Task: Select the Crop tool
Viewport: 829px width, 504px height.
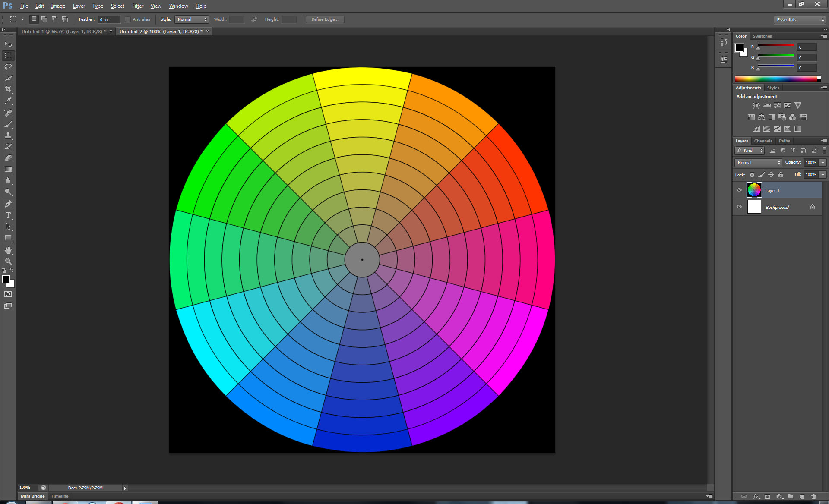Action: [x=9, y=89]
